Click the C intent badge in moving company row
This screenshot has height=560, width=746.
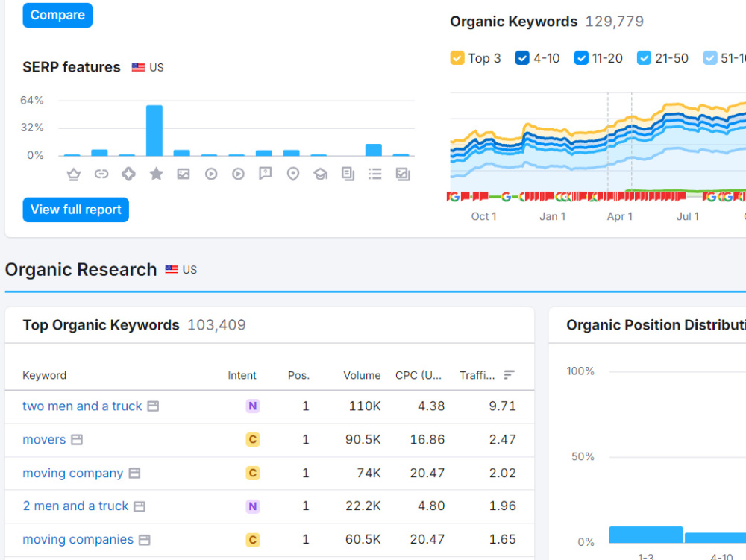253,473
